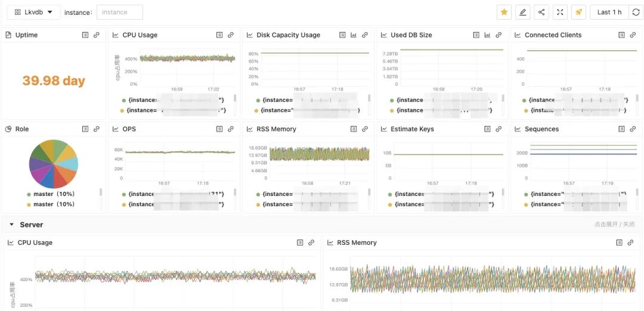
Task: Click the 点击展开 / 关闭 text link
Action: pyautogui.click(x=614, y=225)
